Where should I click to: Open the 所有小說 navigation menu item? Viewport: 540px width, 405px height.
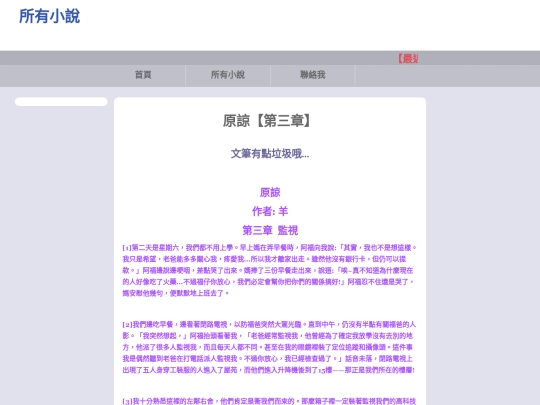click(x=228, y=75)
